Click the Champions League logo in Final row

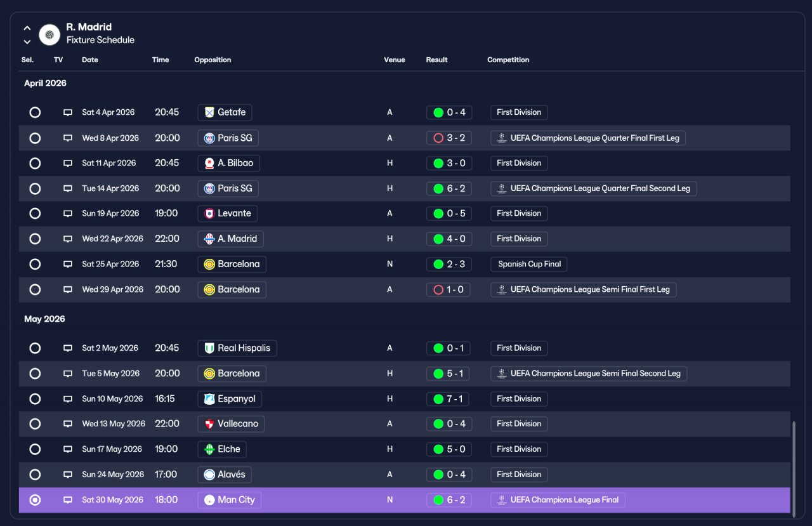click(501, 500)
